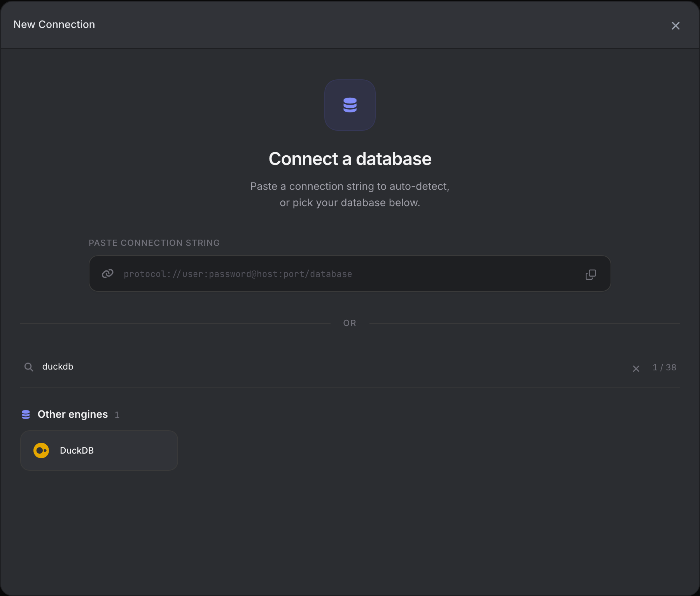The width and height of the screenshot is (700, 596).
Task: Click the Connect a database heading
Action: click(350, 159)
